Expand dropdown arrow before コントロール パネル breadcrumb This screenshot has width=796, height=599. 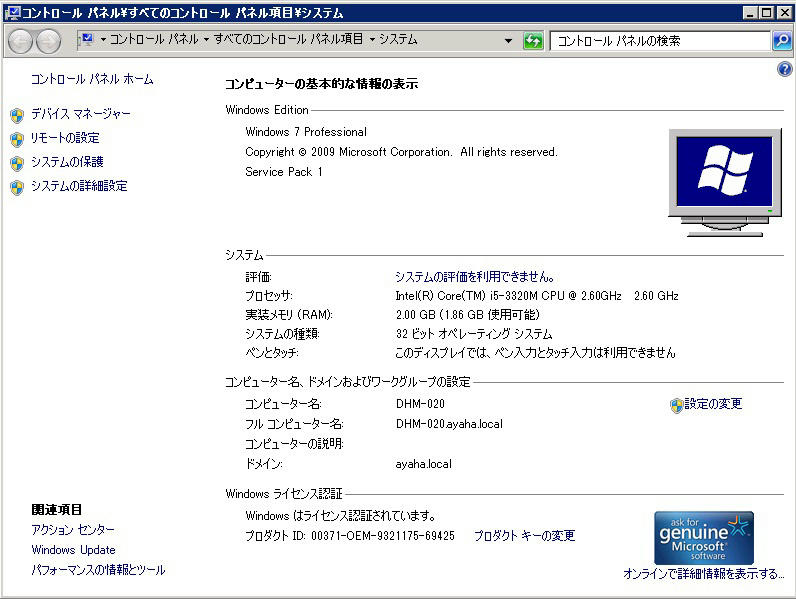coord(103,40)
